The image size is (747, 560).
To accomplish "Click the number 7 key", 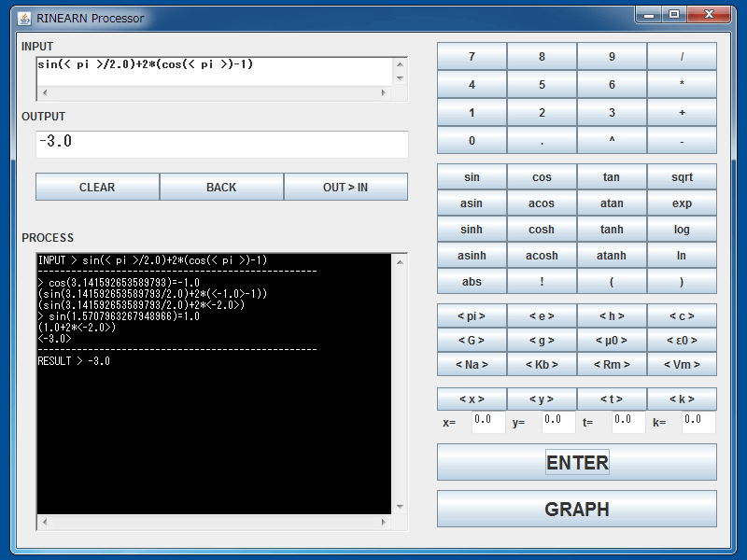I will (x=472, y=57).
